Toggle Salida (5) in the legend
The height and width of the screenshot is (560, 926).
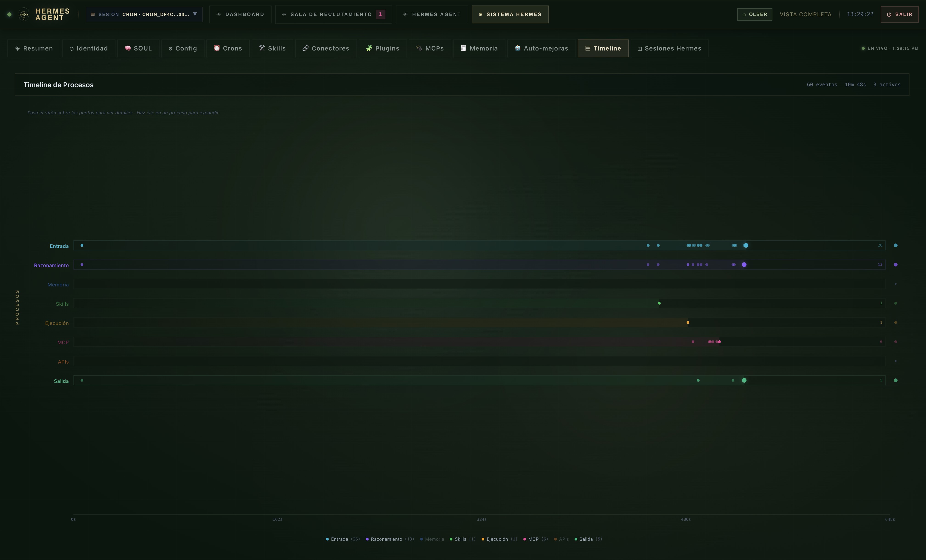pyautogui.click(x=588, y=539)
